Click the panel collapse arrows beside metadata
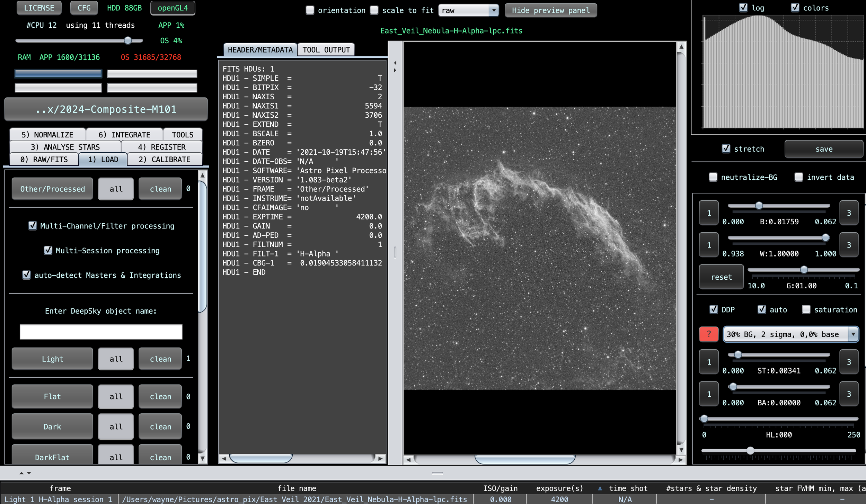This screenshot has height=504, width=866. click(395, 66)
